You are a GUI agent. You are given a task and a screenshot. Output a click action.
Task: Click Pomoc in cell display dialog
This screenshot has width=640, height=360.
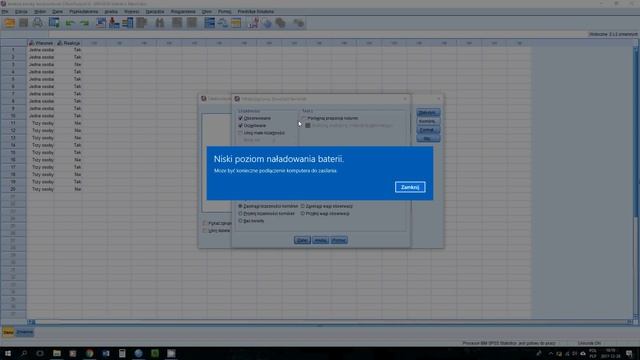click(x=339, y=240)
